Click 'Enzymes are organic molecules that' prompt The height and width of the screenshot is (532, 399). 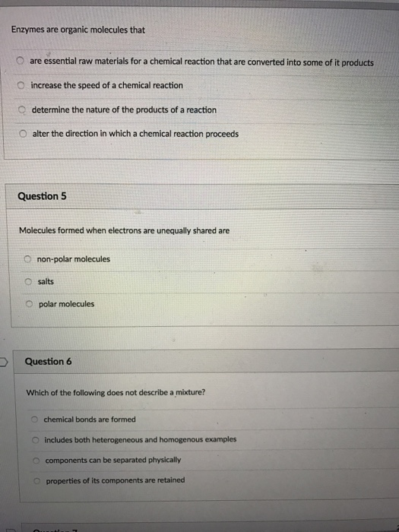[x=78, y=30]
